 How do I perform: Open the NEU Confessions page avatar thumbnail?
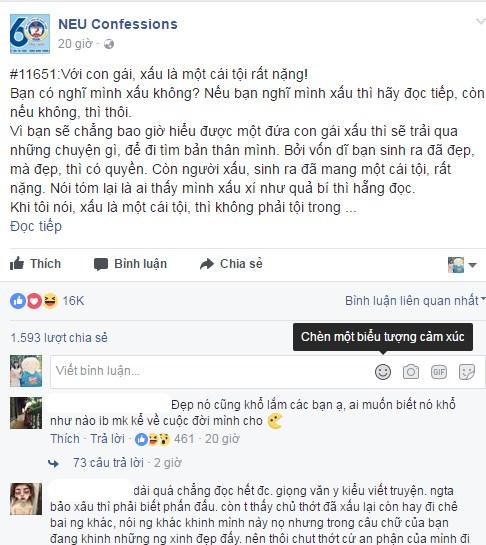(30, 34)
